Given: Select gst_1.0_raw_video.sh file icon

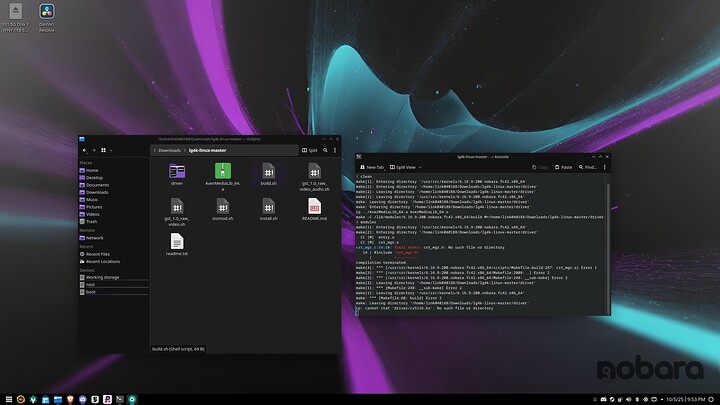Looking at the screenshot, I should click(177, 206).
